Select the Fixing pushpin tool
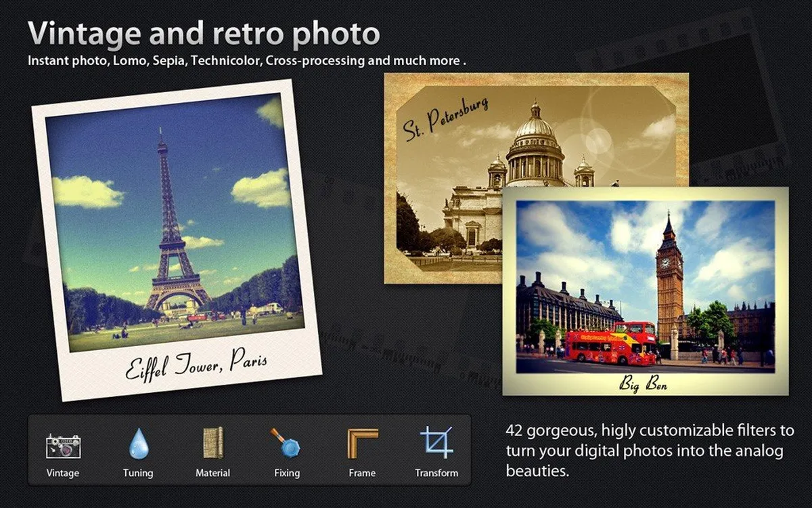The width and height of the screenshot is (812, 508). [287, 444]
